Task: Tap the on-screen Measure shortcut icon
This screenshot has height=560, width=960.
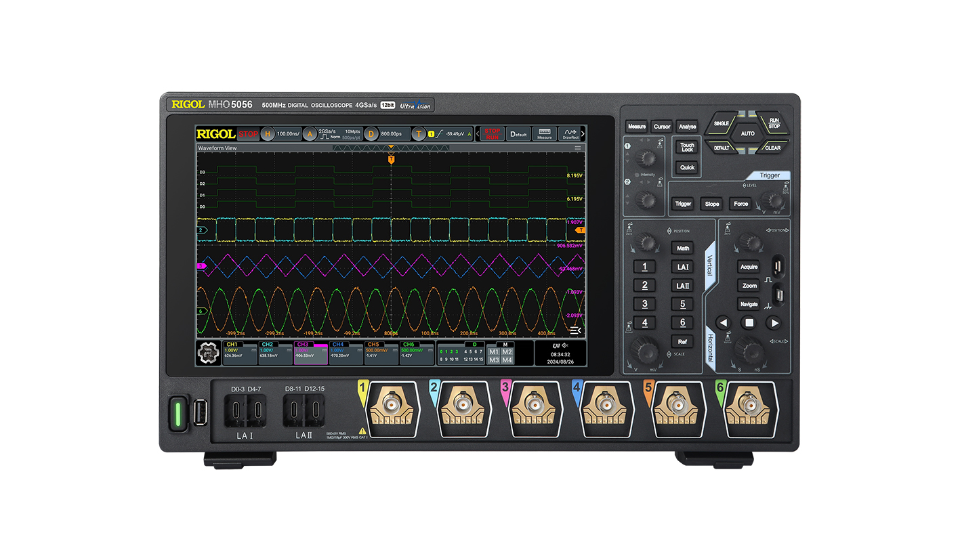Action: 544,134
